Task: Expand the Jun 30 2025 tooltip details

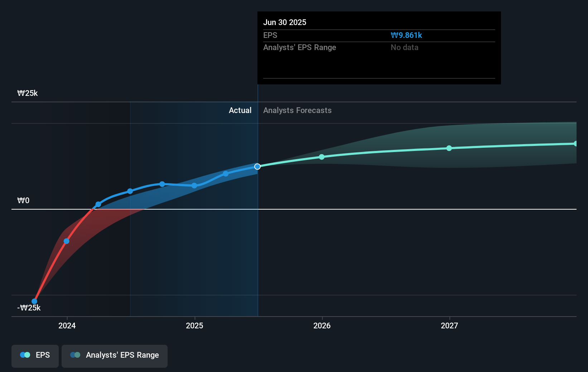Action: click(285, 22)
